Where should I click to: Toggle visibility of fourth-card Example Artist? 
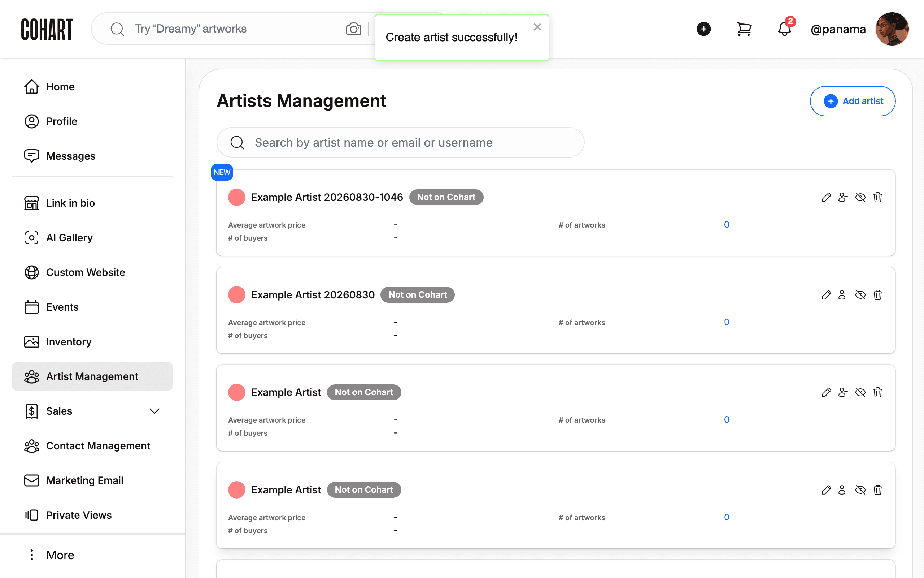860,490
